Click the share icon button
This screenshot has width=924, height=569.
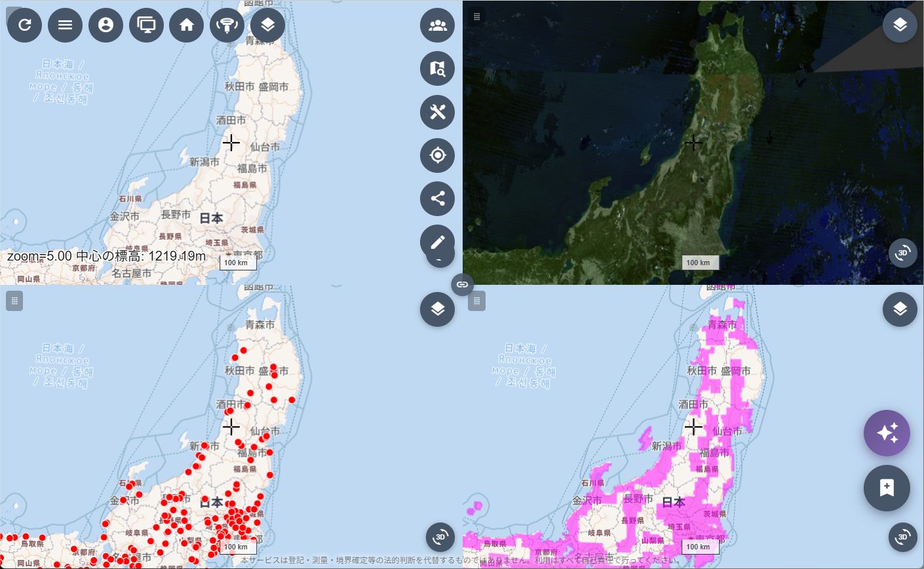click(x=437, y=198)
